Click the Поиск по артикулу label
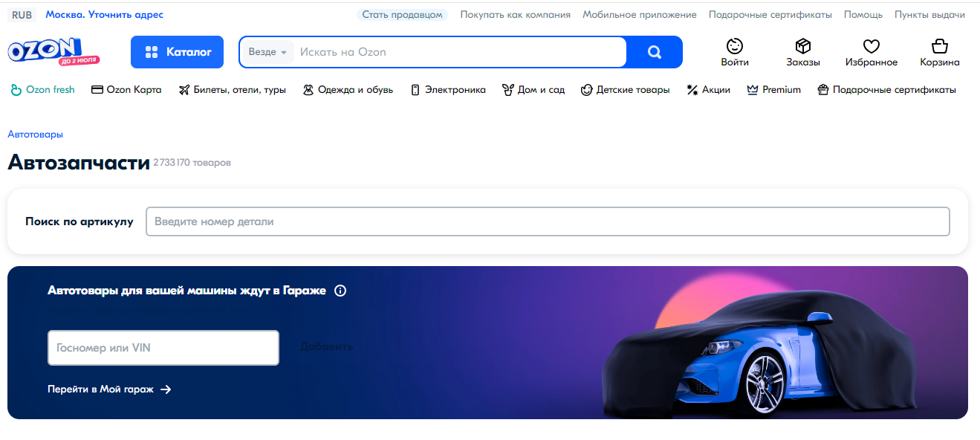980x440 pixels. pyautogui.click(x=79, y=221)
